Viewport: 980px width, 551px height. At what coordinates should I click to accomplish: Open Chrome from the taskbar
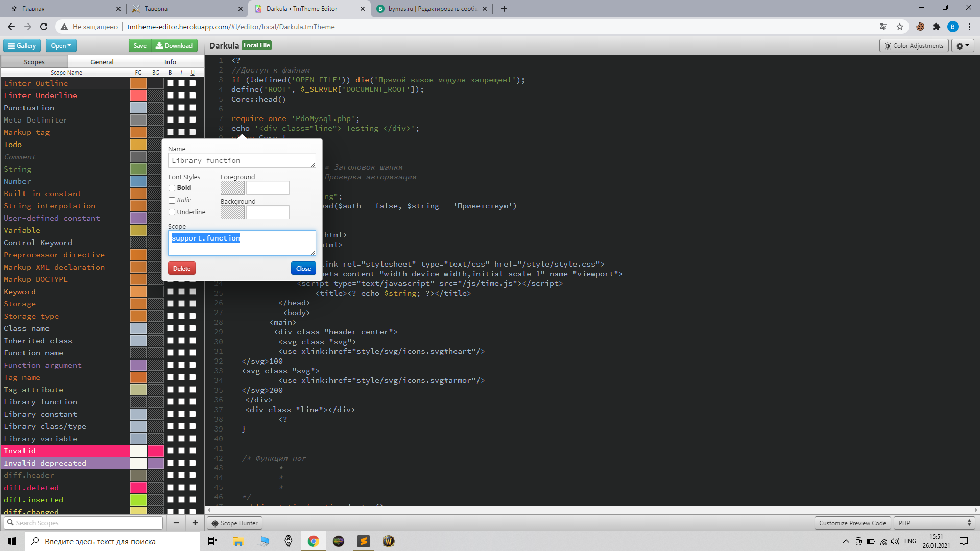[x=313, y=541]
